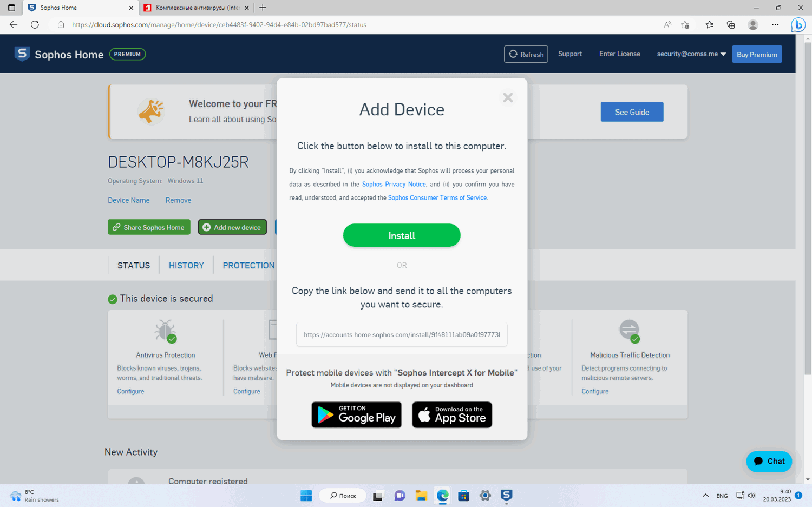
Task: Configure Antivirus Protection
Action: point(130,391)
